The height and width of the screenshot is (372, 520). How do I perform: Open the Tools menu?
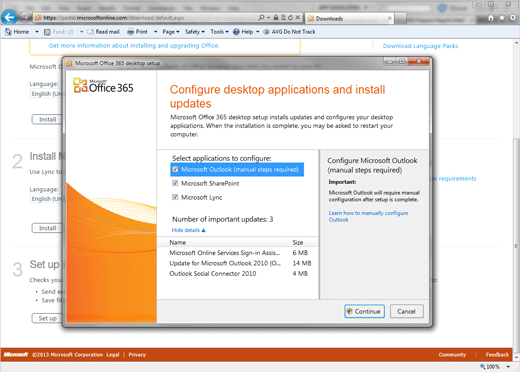pyautogui.click(x=219, y=32)
